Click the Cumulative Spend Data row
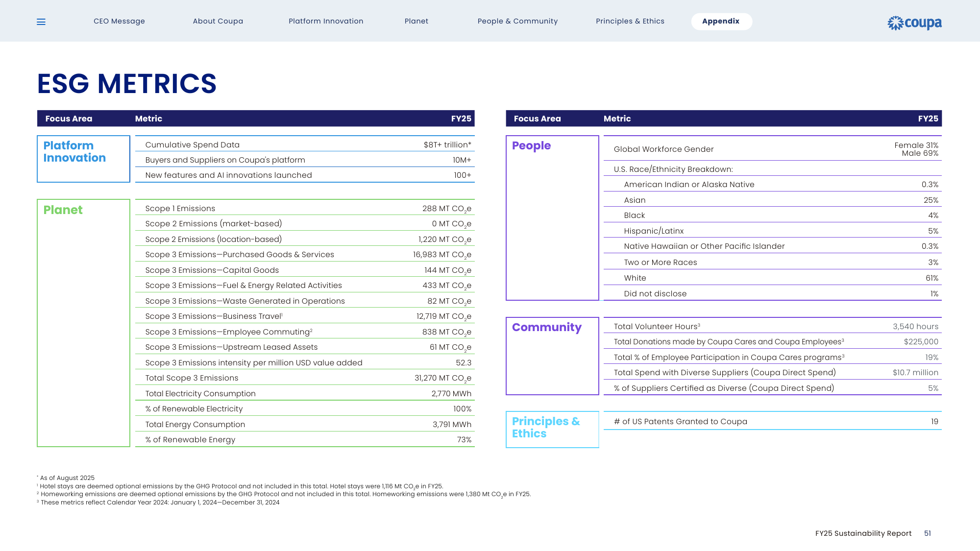This screenshot has height=551, width=980. point(305,144)
